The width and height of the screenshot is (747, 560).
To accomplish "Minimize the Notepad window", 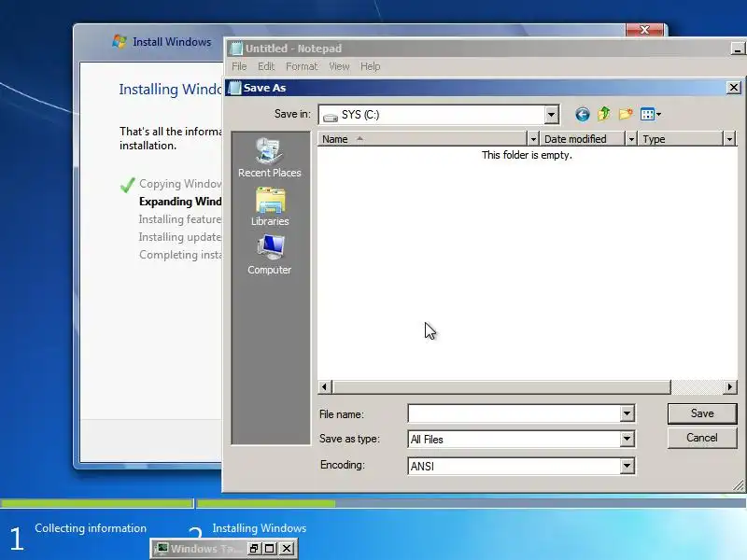I will (x=738, y=49).
